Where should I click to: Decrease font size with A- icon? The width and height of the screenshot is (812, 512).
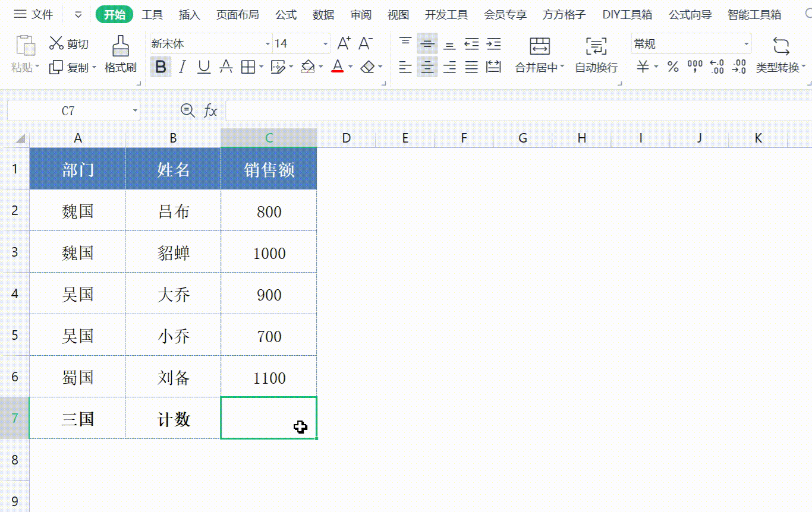(366, 43)
